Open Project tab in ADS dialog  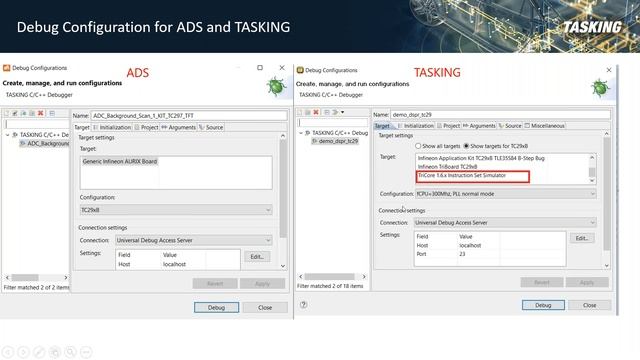pyautogui.click(x=147, y=127)
